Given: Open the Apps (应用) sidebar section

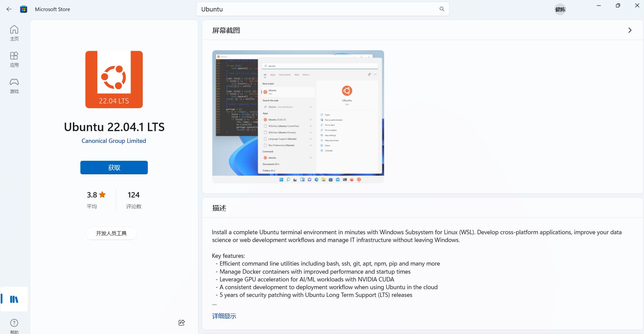Looking at the screenshot, I should click(x=14, y=59).
